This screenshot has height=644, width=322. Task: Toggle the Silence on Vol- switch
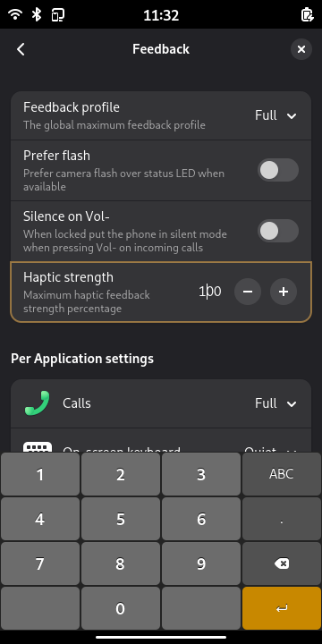pyautogui.click(x=278, y=231)
